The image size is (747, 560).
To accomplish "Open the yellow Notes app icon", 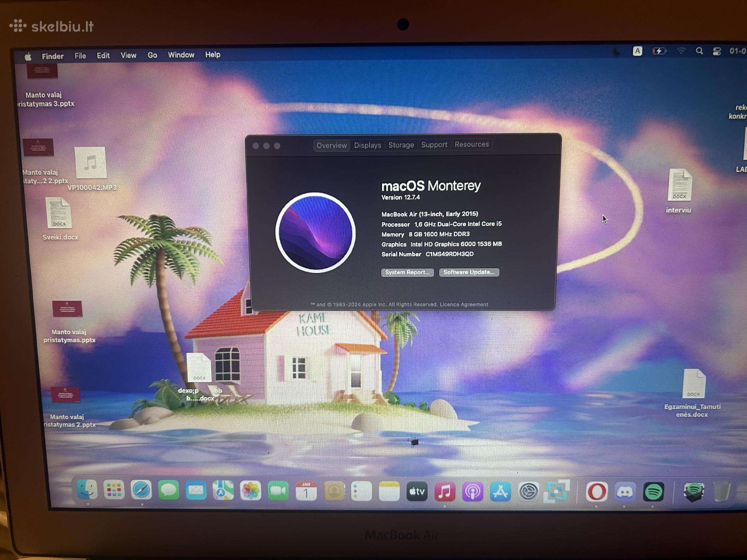I will [389, 492].
